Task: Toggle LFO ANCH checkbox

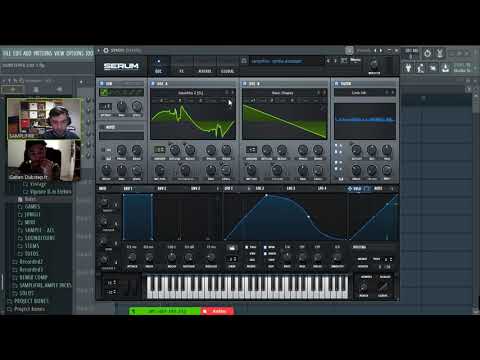Action: tap(265, 253)
